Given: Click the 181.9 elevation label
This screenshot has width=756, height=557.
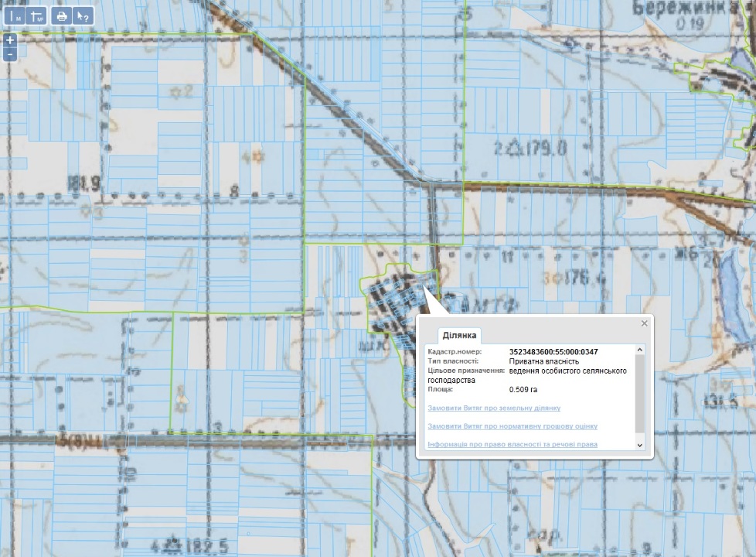Looking at the screenshot, I should point(83,183).
